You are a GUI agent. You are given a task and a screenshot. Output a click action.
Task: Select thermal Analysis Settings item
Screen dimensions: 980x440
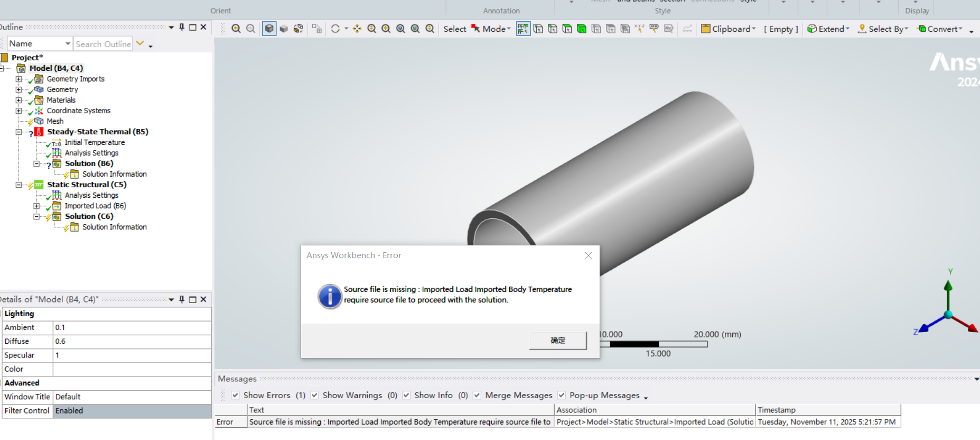tap(91, 153)
